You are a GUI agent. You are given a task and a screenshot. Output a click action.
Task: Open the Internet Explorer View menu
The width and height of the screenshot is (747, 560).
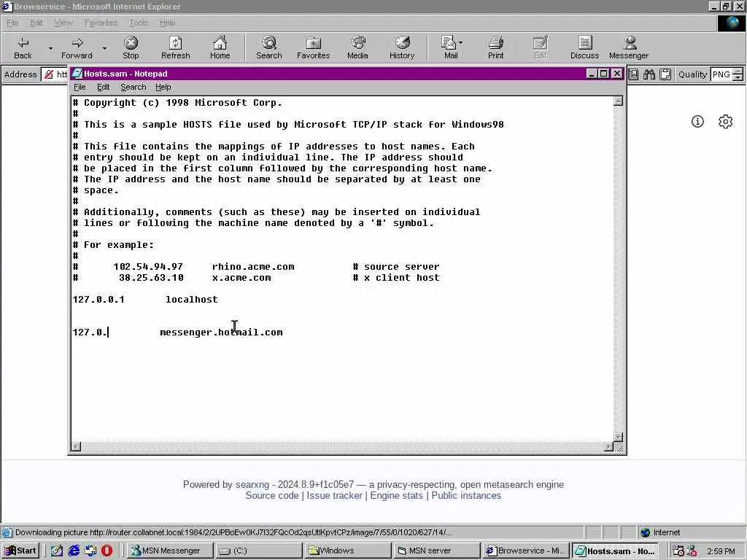[x=63, y=23]
